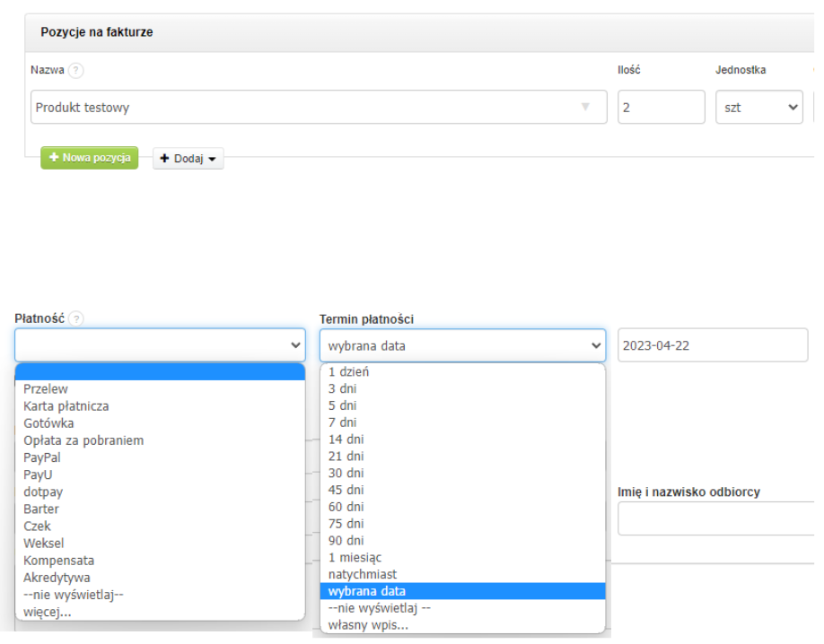Viewport: 824px width, 644px height.
Task: Click the help icon next to Płatność
Action: (x=76, y=318)
